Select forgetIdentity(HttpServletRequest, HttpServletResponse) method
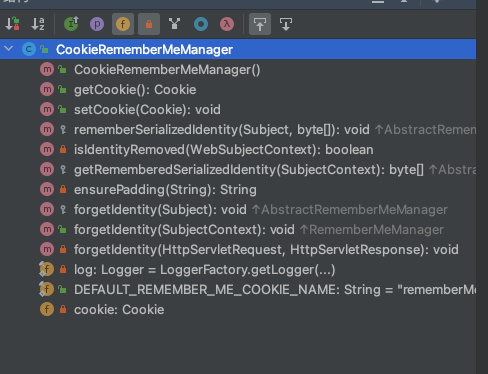This screenshot has height=374, width=488. coord(266,250)
